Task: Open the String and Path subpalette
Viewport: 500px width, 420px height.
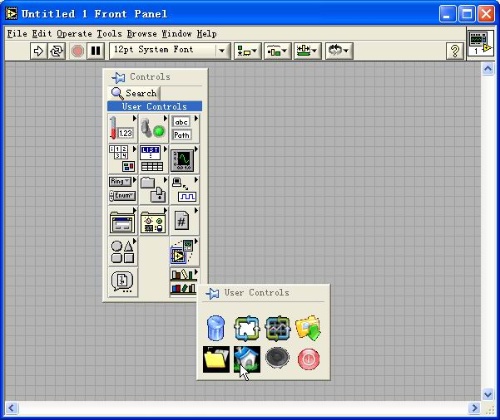Action: [184, 128]
